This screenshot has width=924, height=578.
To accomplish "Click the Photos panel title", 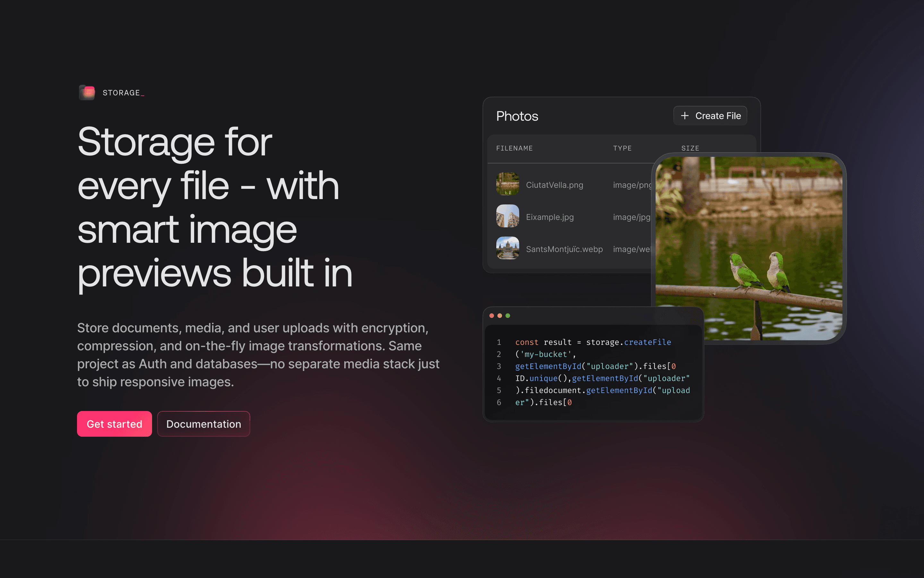I will pos(517,116).
